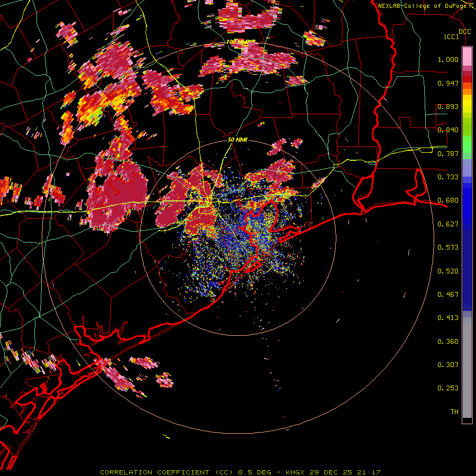Click the Correlation Coefficient KHGX caption text

pyautogui.click(x=240, y=472)
